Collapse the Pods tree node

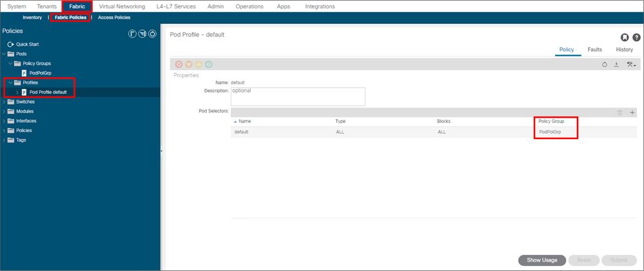coord(4,53)
